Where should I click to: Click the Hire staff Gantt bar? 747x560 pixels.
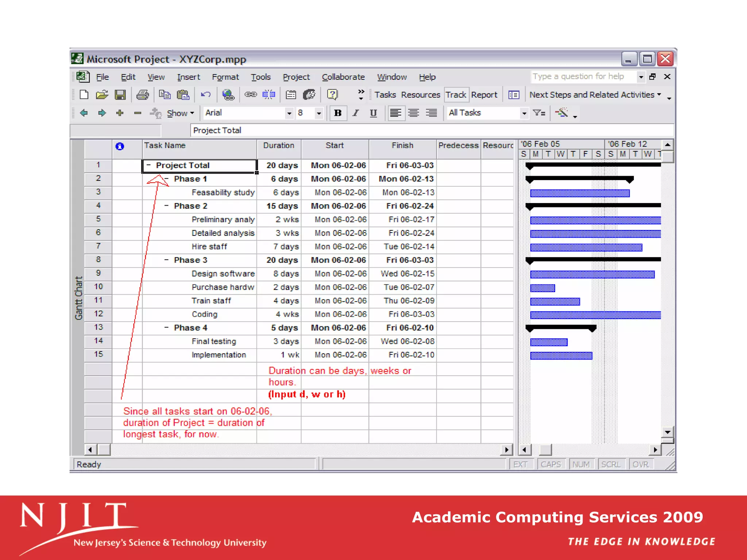(586, 248)
